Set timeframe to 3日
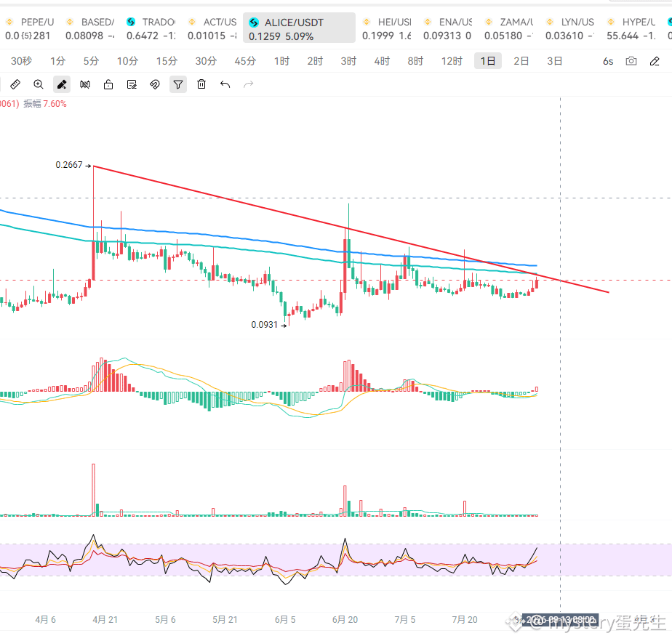 (x=555, y=61)
